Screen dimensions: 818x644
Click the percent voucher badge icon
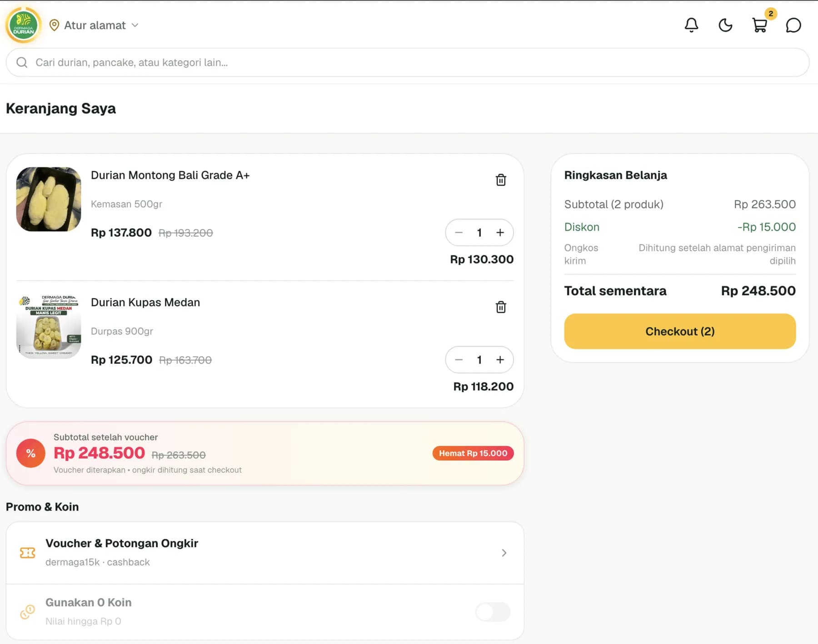[30, 453]
